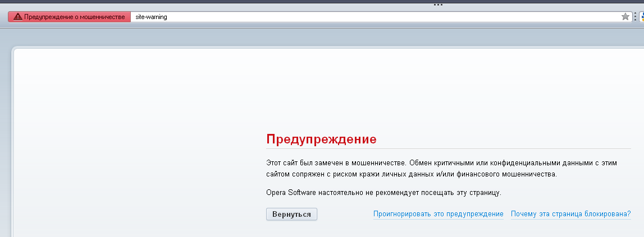Click the three-dot handle above the address bar
The image size is (644, 237).
click(438, 5)
